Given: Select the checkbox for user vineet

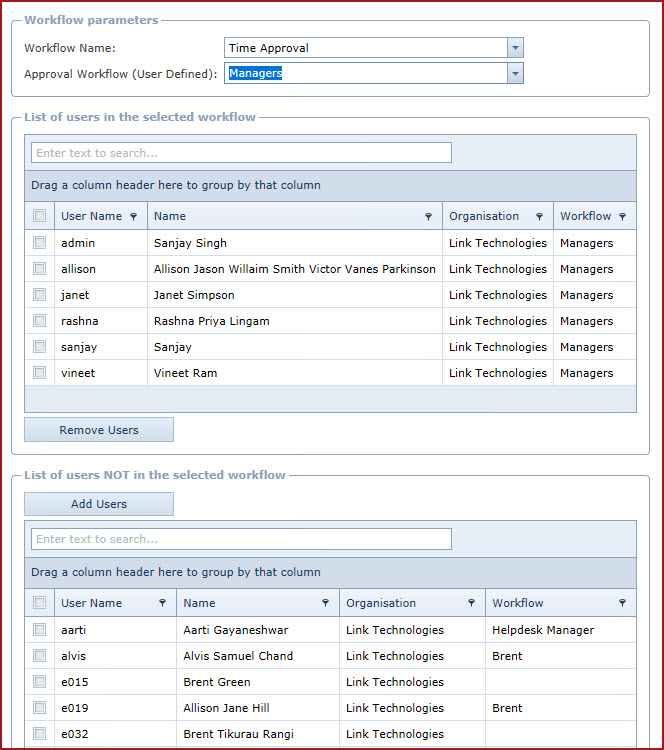Looking at the screenshot, I should (40, 372).
